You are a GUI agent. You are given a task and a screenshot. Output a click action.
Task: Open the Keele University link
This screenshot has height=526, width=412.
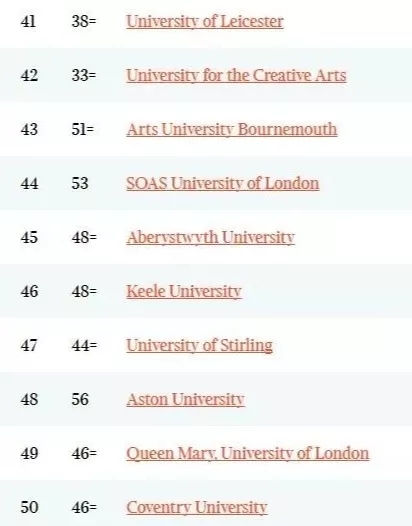(x=184, y=291)
